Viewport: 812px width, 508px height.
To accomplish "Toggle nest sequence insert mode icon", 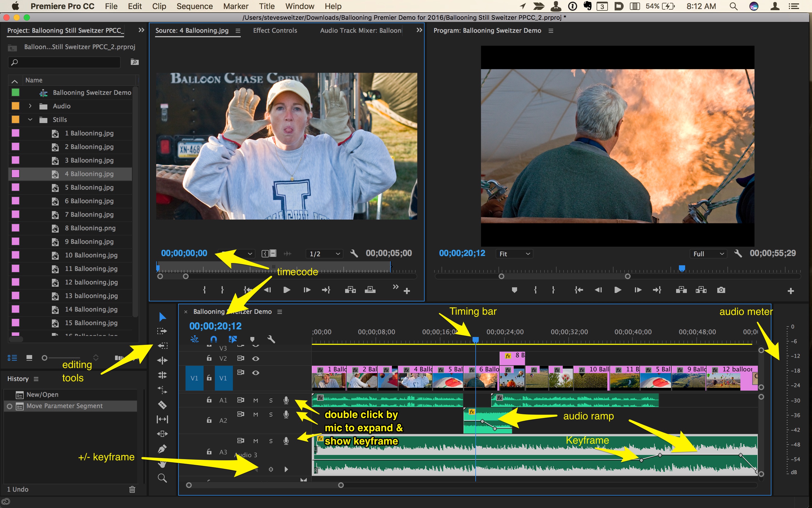I will tap(194, 339).
